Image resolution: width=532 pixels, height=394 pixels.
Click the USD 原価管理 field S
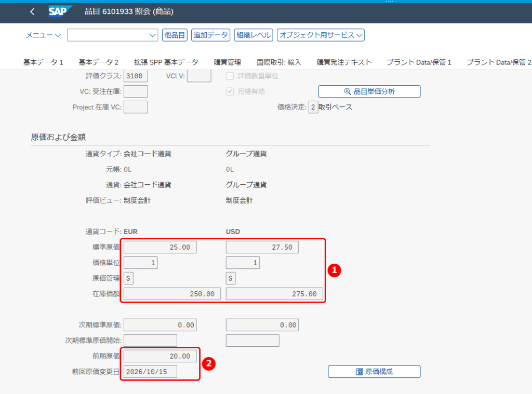coord(231,278)
